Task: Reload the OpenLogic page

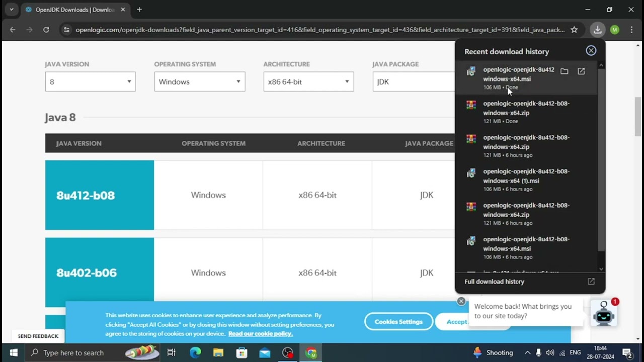Action: [x=46, y=30]
